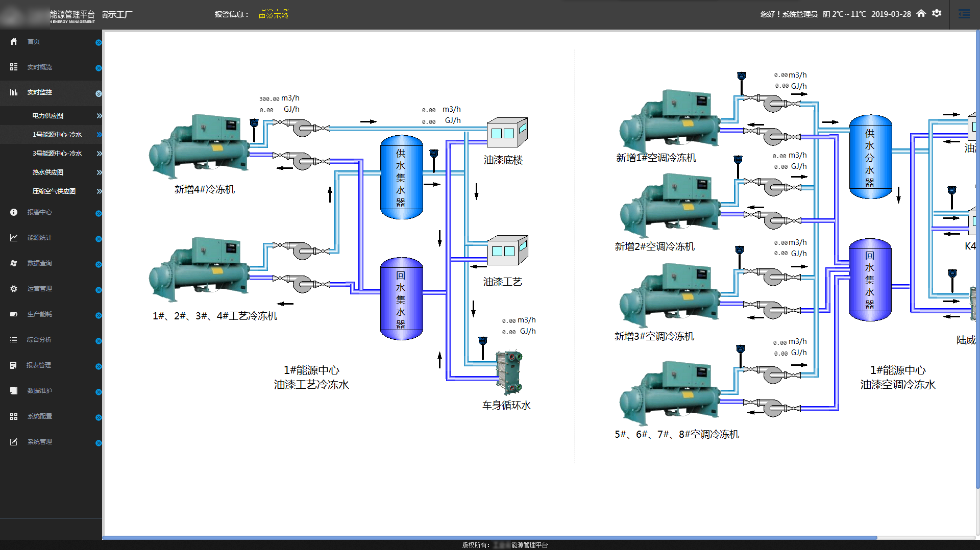980x550 pixels.
Task: Click the line chart icon beside 能源统计
Action: [14, 238]
